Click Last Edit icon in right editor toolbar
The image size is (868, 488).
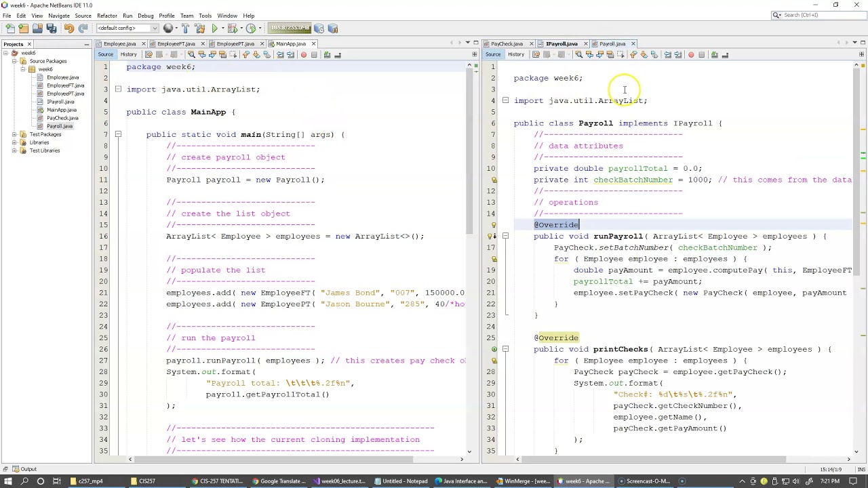[536, 55]
